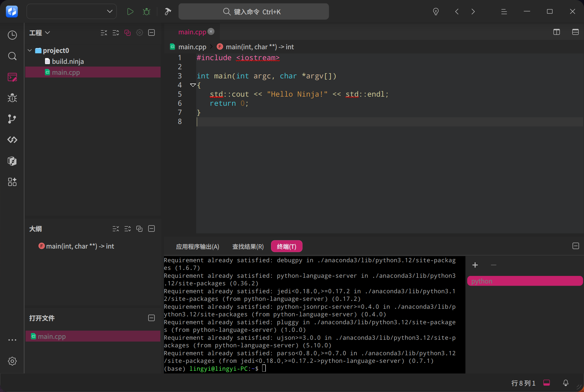
Task: Open the code transform sidebar icon
Action: [x=12, y=140]
